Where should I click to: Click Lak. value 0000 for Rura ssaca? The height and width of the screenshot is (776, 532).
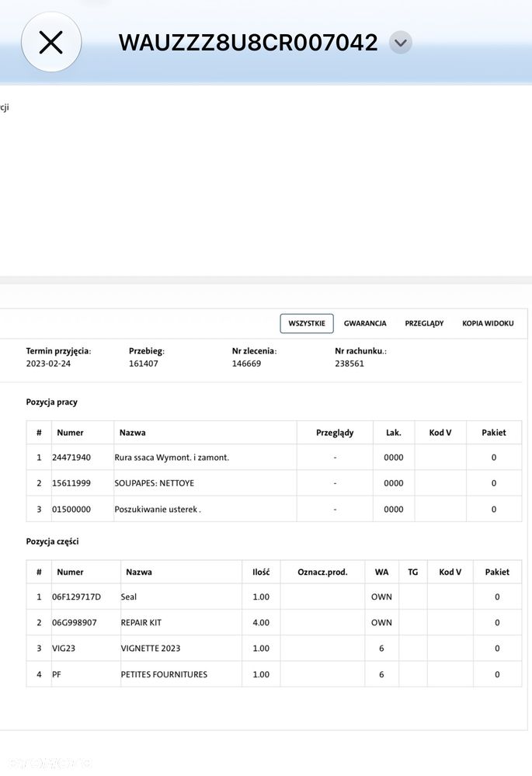[394, 458]
